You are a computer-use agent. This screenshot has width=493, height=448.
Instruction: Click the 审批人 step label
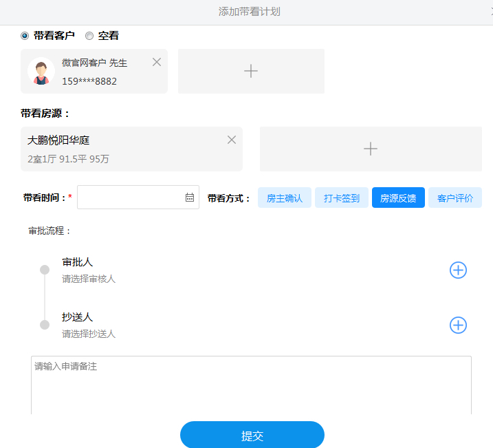pos(77,262)
